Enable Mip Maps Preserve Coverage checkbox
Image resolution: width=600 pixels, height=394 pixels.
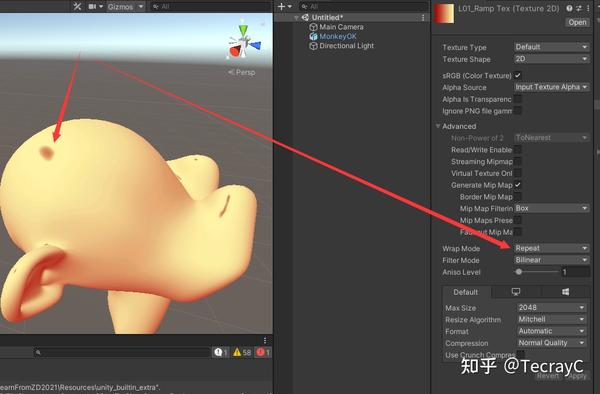point(518,220)
